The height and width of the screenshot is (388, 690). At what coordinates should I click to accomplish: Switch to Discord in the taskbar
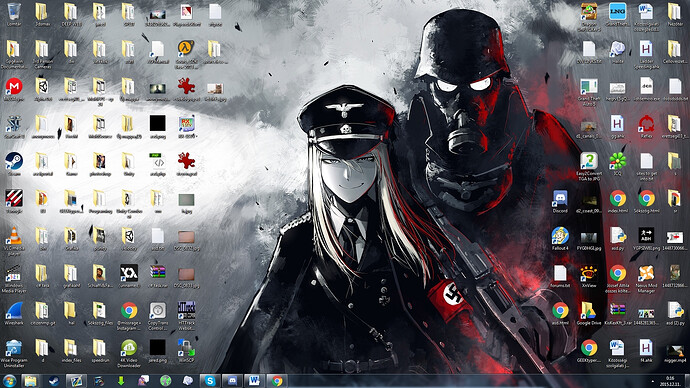coord(232,381)
